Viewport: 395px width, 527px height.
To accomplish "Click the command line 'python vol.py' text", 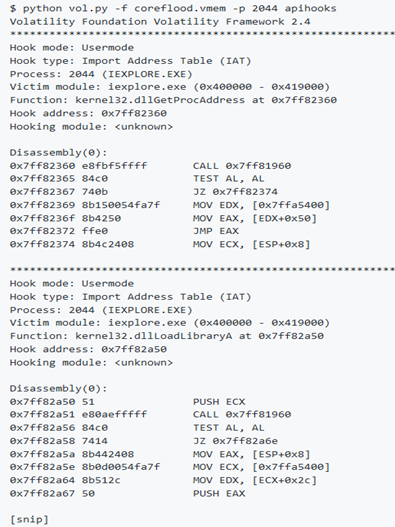I will tap(42, 8).
